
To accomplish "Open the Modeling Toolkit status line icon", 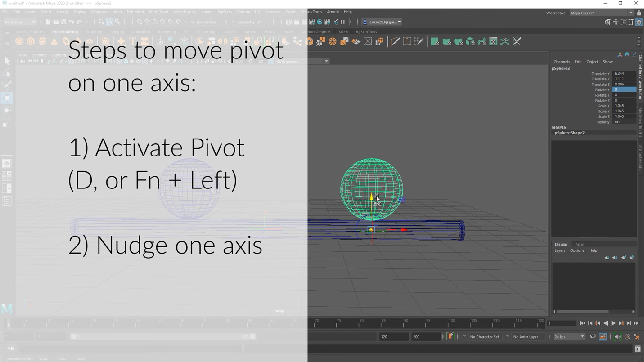I will [x=608, y=22].
